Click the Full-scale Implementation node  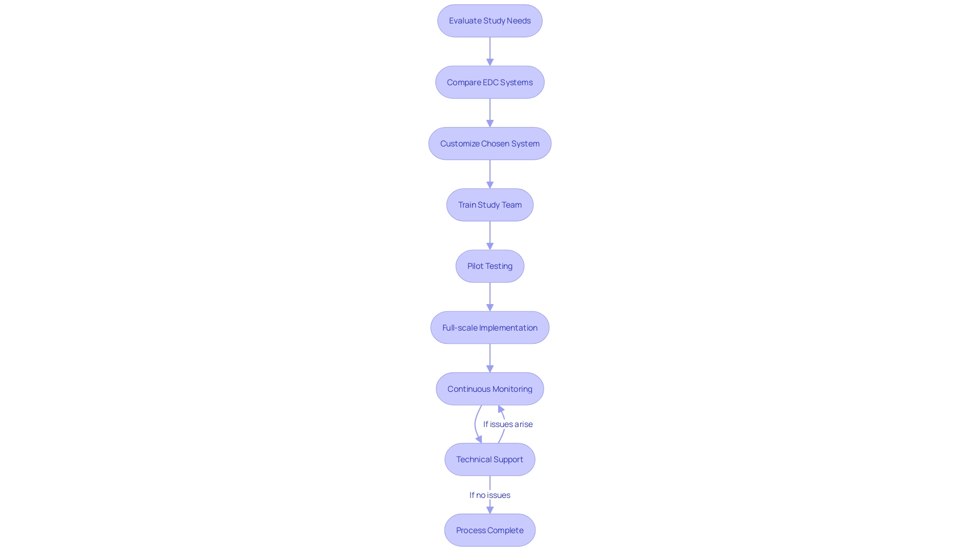click(490, 327)
